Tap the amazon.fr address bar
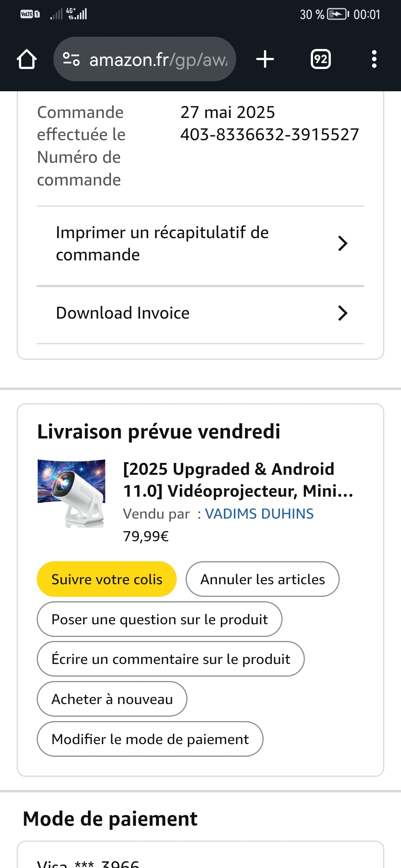Viewport: 401px width, 868px height. (158, 59)
